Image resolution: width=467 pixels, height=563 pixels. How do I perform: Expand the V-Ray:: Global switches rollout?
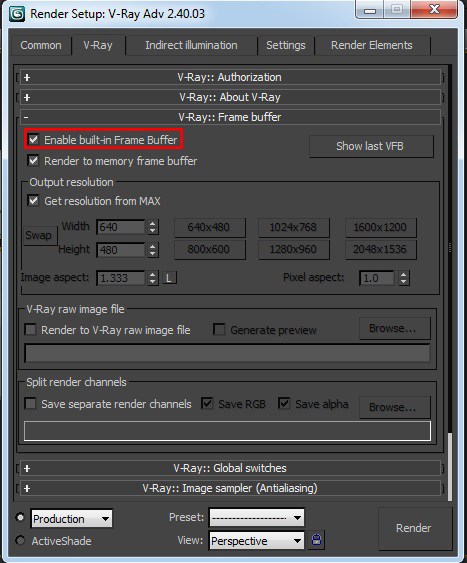pyautogui.click(x=230, y=468)
